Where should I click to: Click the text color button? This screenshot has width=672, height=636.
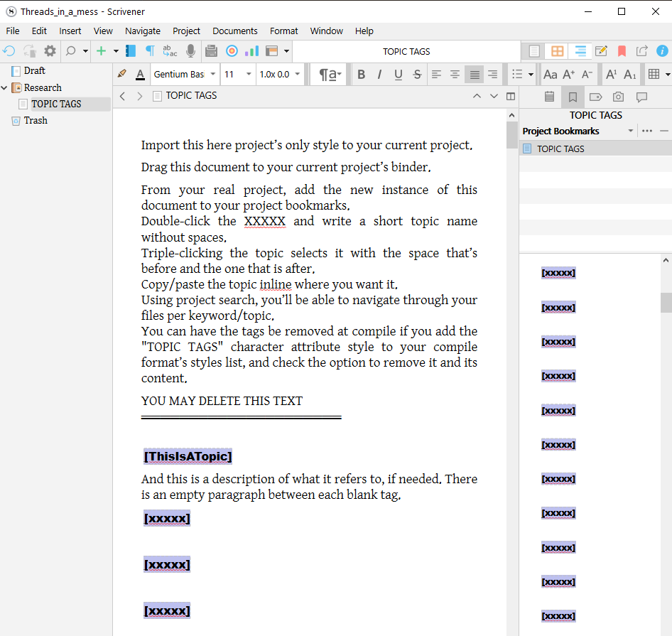point(140,75)
